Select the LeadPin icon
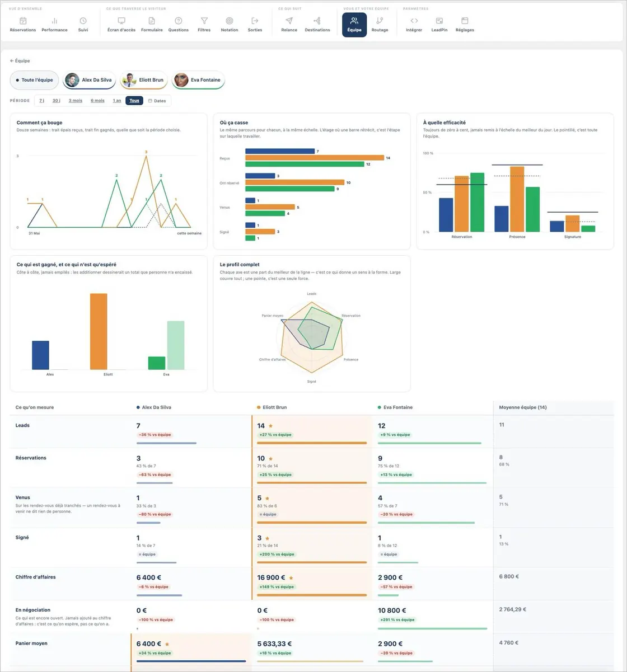The width and height of the screenshot is (627, 672). (x=439, y=21)
